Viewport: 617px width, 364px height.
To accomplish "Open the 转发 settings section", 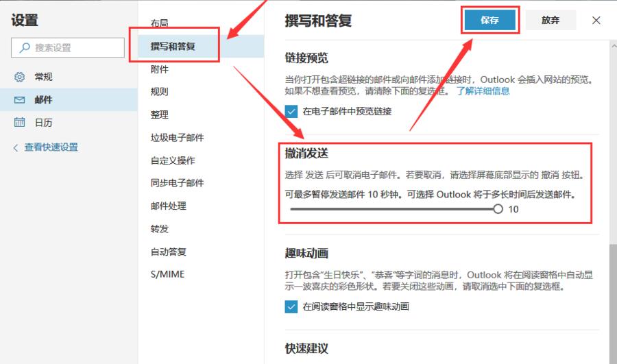I will (x=159, y=229).
